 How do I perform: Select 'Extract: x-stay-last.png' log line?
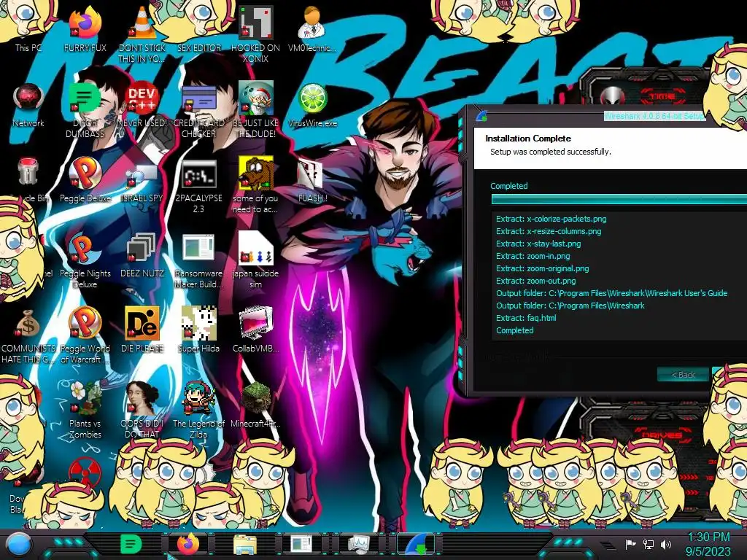(x=538, y=244)
